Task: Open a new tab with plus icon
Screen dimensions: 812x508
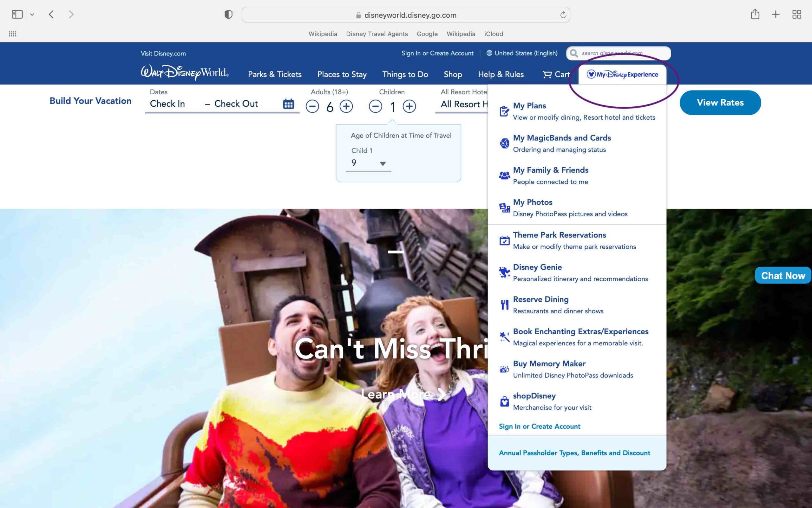Action: (776, 15)
